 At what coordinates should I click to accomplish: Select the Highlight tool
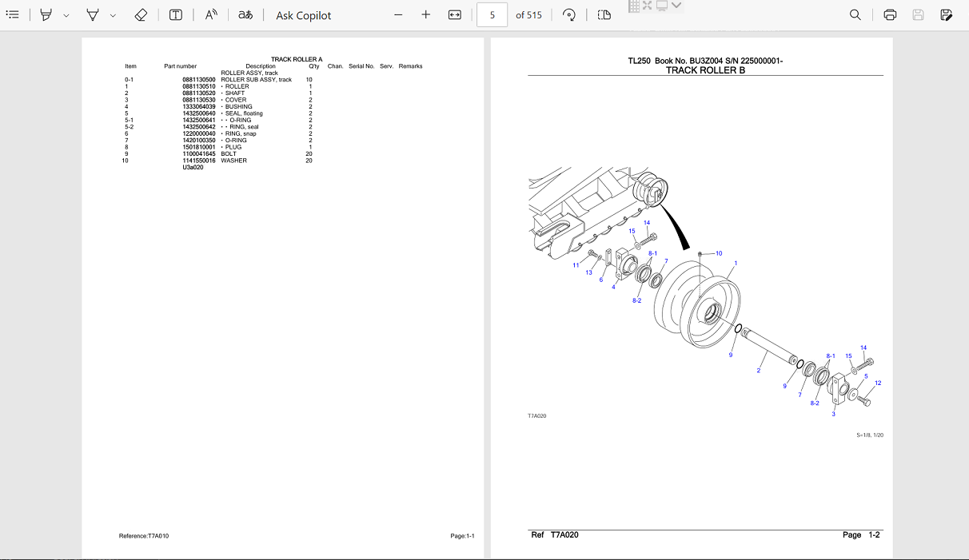pyautogui.click(x=46, y=14)
